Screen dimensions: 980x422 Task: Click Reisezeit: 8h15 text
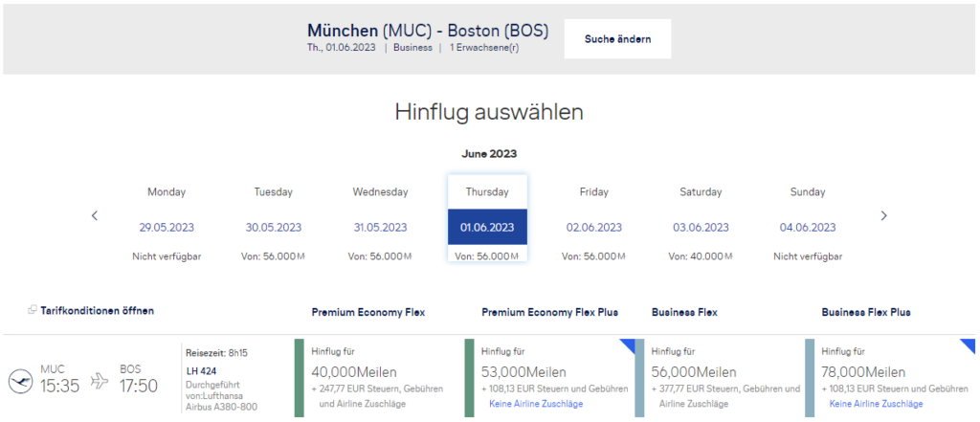click(217, 352)
